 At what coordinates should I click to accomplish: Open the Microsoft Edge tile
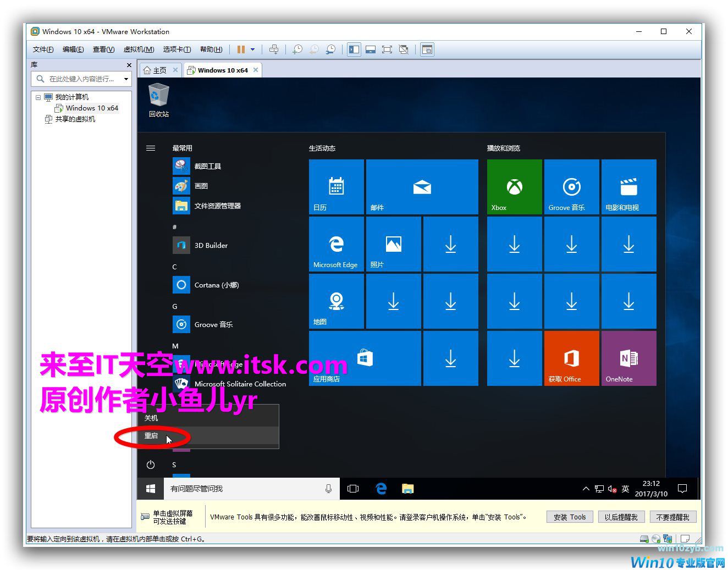[337, 244]
